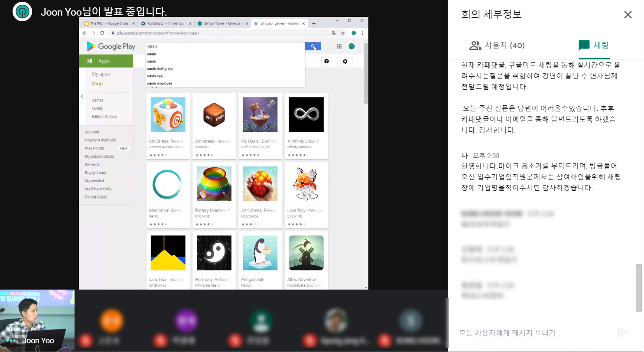Open a new browser tab with plus icon
This screenshot has height=352, width=644.
[314, 23]
